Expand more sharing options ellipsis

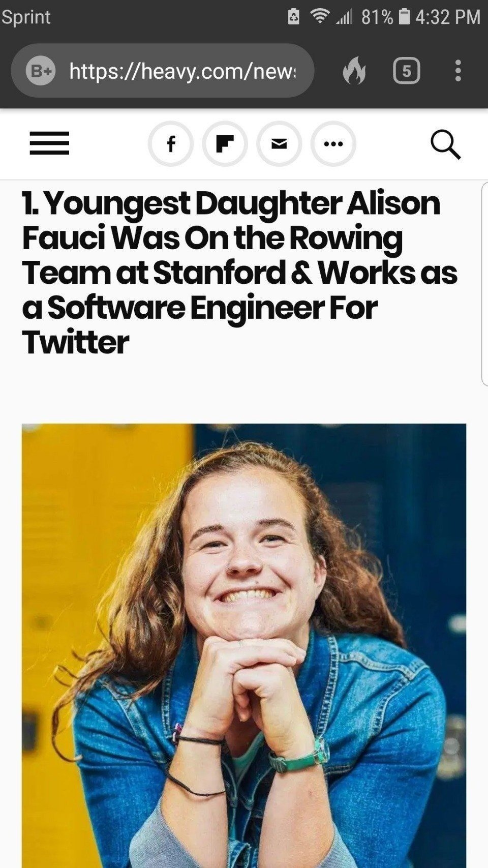pyautogui.click(x=333, y=144)
